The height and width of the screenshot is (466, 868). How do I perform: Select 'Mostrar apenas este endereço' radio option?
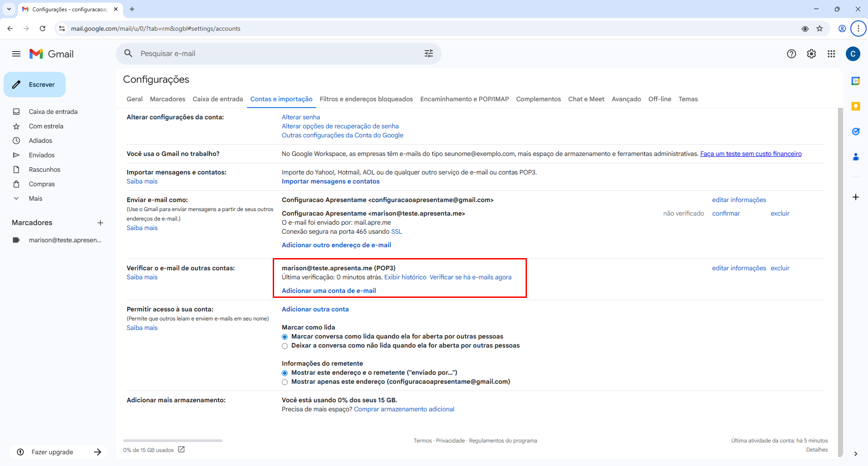tap(285, 382)
